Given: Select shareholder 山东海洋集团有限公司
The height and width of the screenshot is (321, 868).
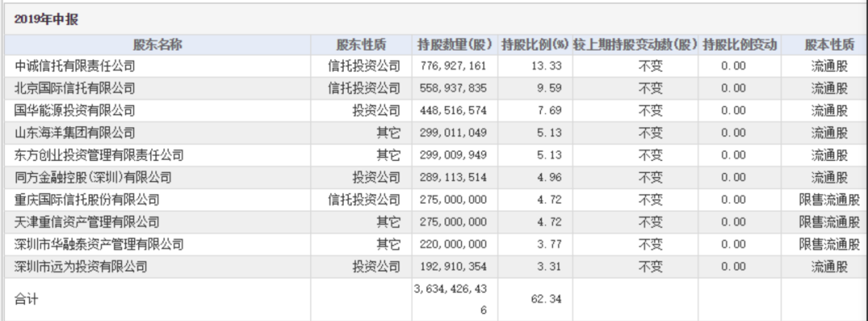Looking at the screenshot, I should 75,133.
